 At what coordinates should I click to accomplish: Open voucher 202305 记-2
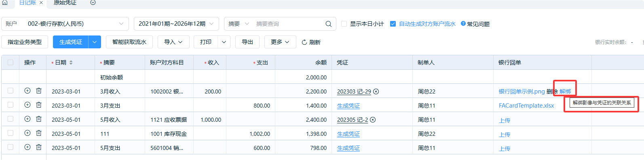click(x=353, y=120)
